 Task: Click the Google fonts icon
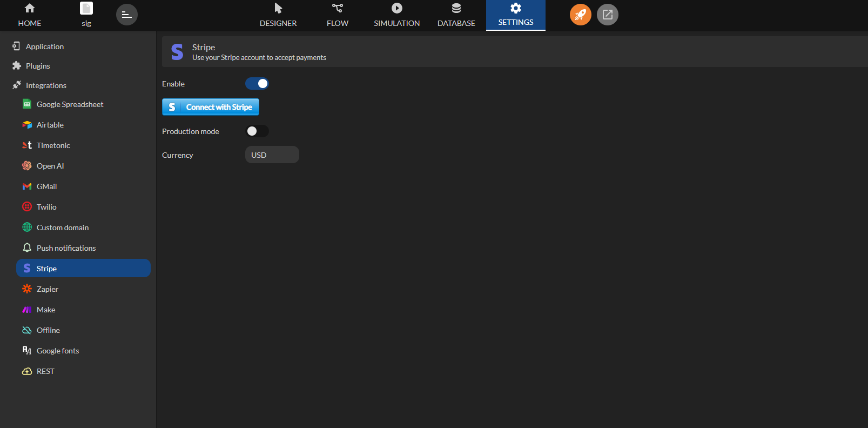pyautogui.click(x=27, y=351)
